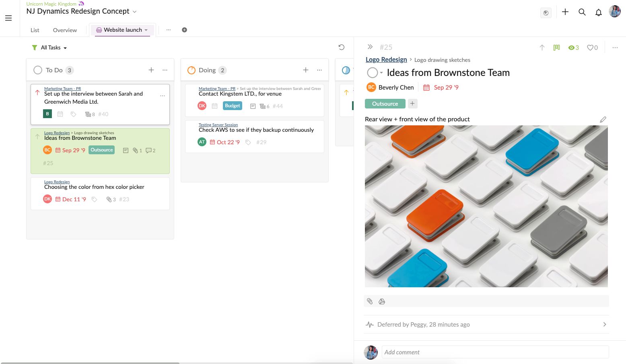
Task: Click the Outsource tag in detail panel
Action: (385, 104)
